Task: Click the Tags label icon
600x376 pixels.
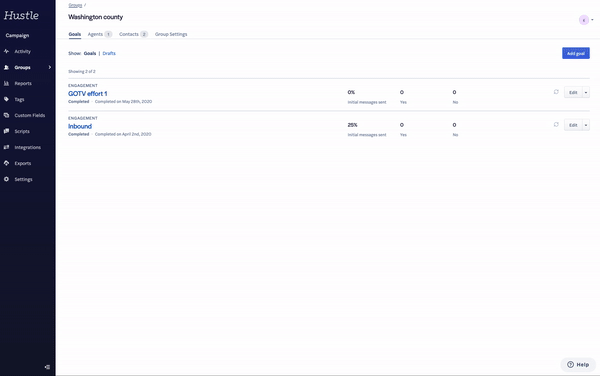Action: (x=7, y=99)
